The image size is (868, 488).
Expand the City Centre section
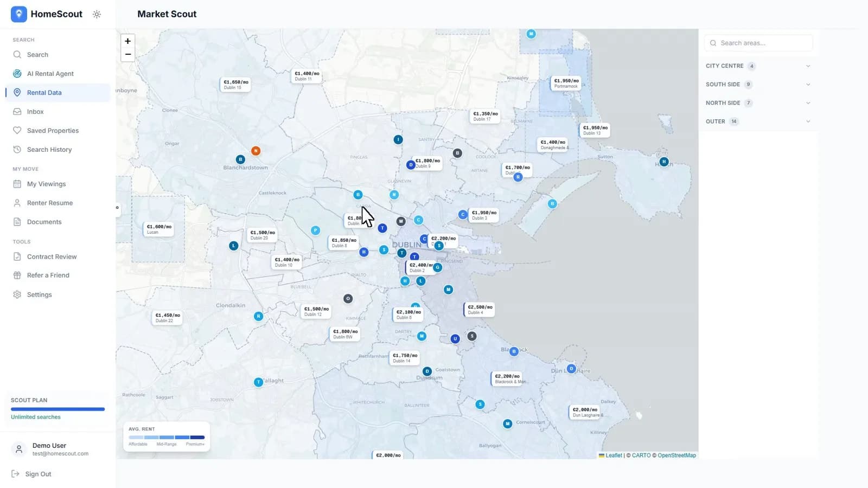pos(758,66)
